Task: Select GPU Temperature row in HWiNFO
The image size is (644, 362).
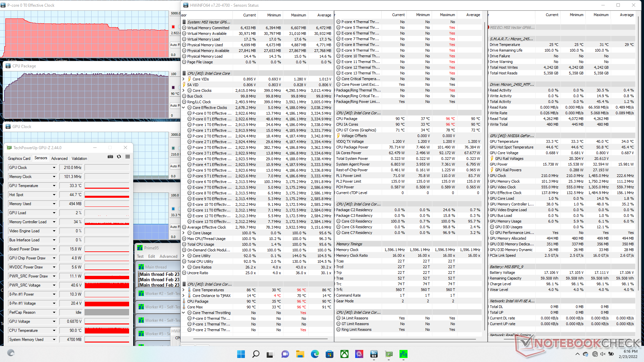Action: tap(562, 141)
